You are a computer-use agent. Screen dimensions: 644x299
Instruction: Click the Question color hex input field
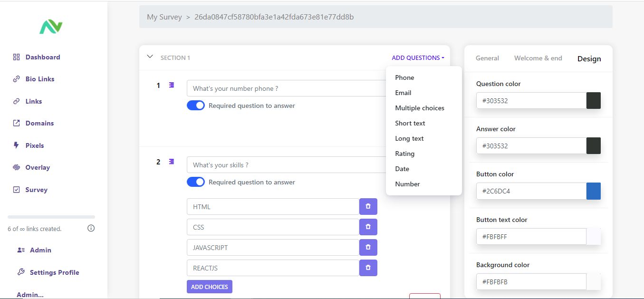point(531,101)
